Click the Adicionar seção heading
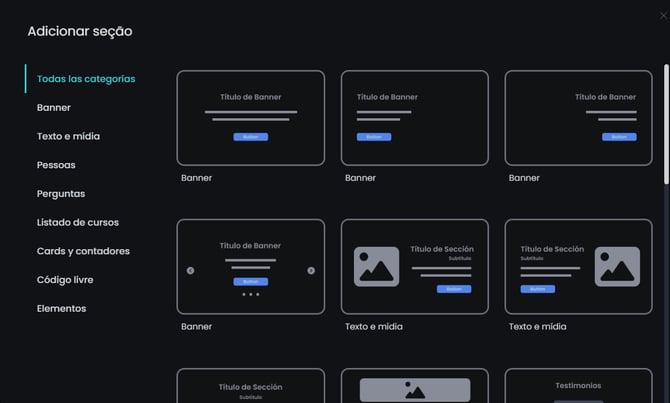This screenshot has width=670, height=403. coord(80,32)
